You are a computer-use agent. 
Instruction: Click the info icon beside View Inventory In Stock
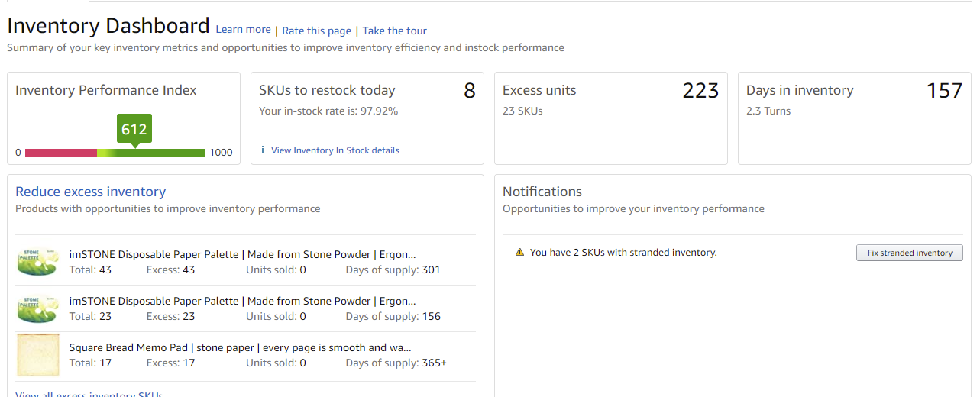point(263,150)
